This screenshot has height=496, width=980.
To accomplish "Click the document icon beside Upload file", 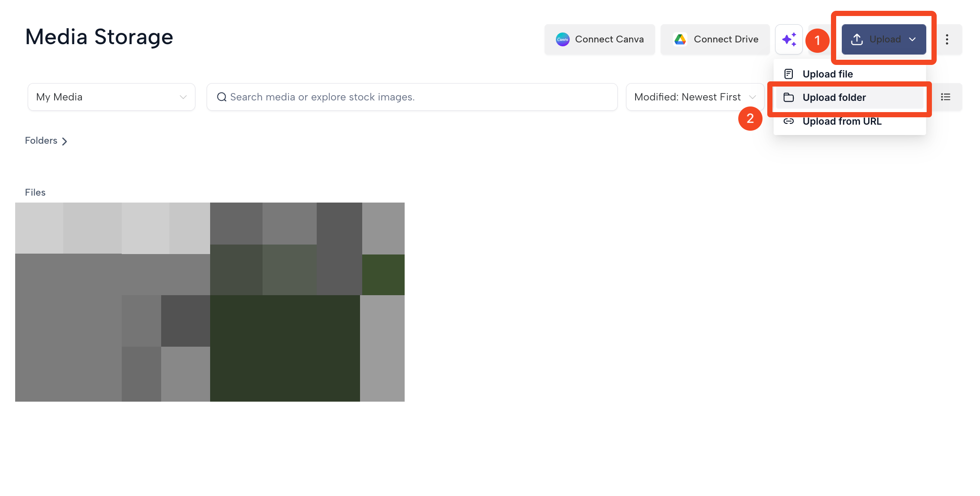I will (x=789, y=74).
